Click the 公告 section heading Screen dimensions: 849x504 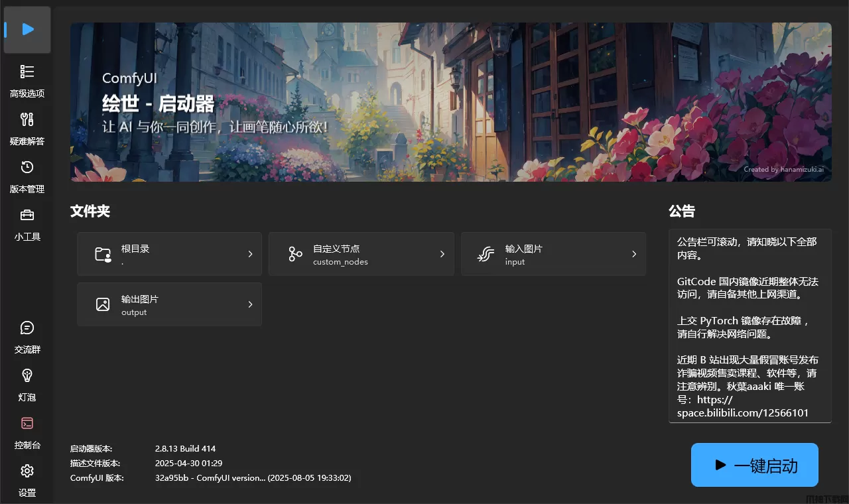pyautogui.click(x=682, y=212)
